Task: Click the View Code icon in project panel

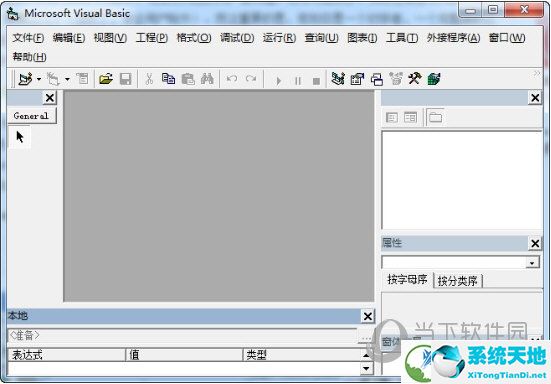Action: coord(392,117)
